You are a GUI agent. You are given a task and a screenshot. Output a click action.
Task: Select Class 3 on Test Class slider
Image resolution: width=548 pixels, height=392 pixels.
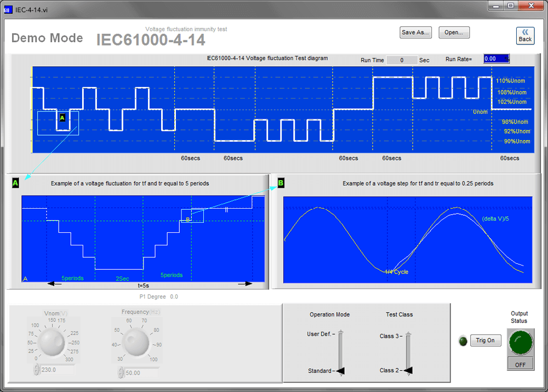click(389, 336)
